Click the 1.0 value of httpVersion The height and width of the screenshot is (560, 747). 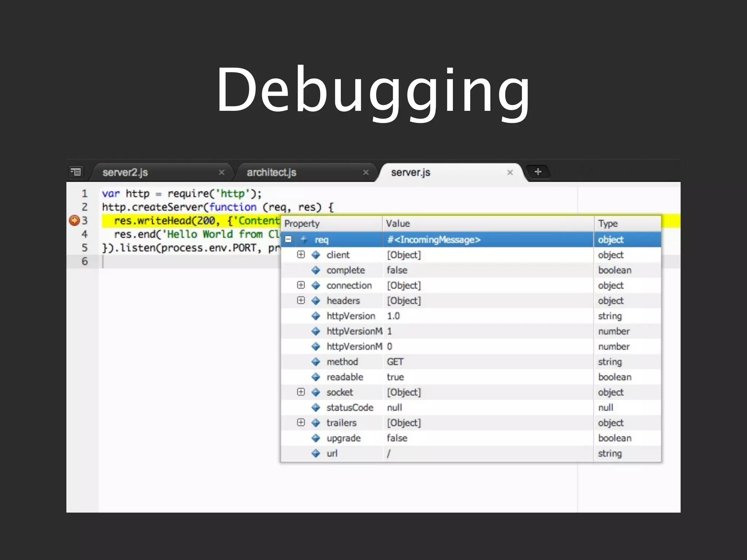tap(394, 316)
